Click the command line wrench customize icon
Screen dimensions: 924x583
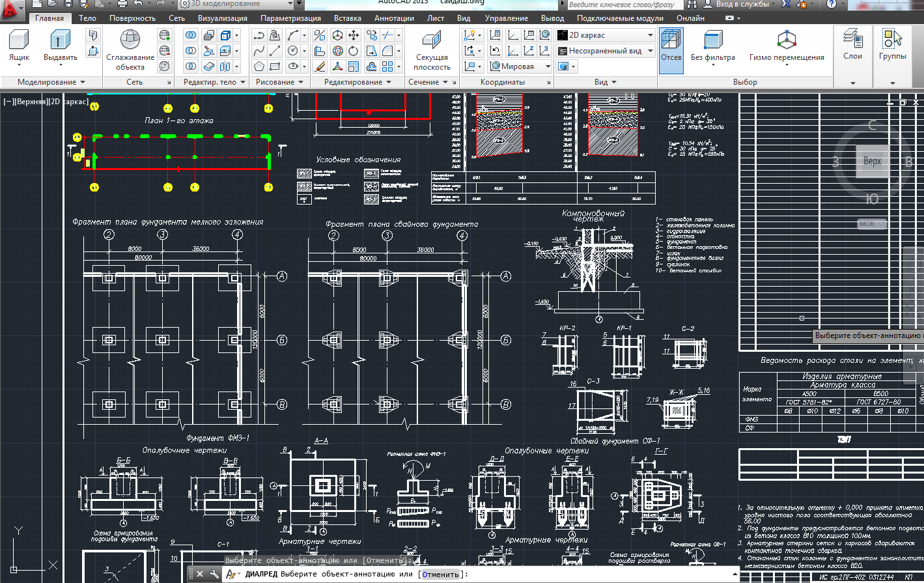point(214,574)
